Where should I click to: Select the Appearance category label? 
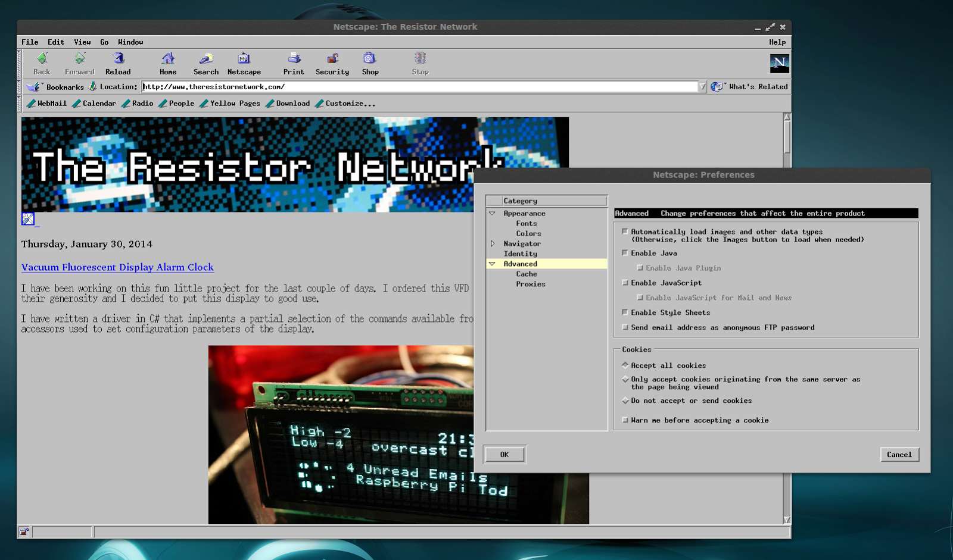[x=525, y=213]
